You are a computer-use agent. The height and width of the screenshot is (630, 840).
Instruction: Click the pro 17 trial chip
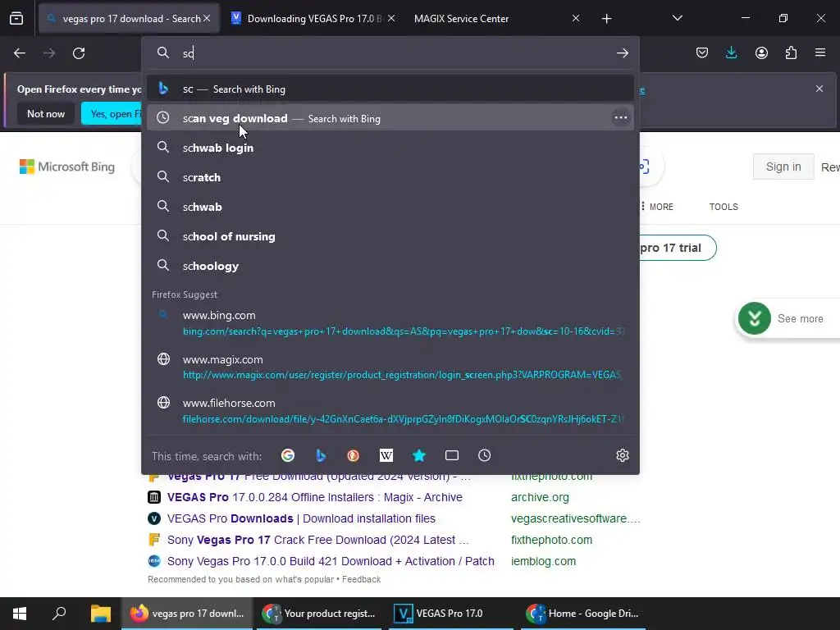[x=678, y=248]
